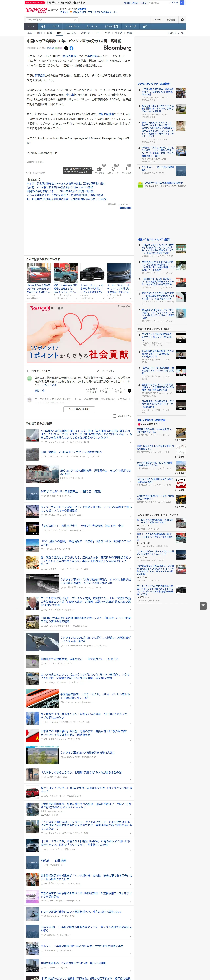Click the keyword search magnifier icon
This screenshot has width=210, height=980.
(x=75, y=20)
